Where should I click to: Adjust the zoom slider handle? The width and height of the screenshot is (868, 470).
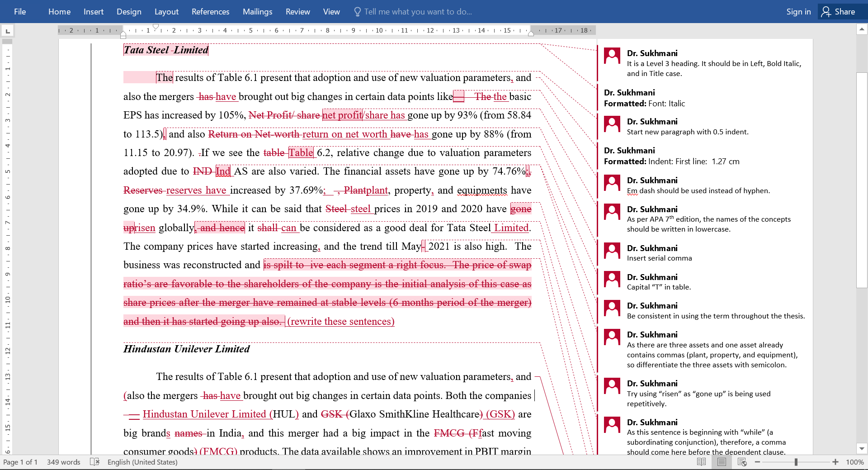pos(796,462)
